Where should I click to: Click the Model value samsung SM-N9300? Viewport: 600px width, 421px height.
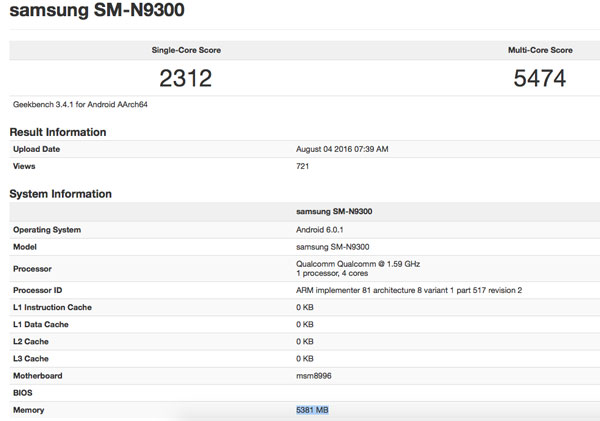click(333, 247)
